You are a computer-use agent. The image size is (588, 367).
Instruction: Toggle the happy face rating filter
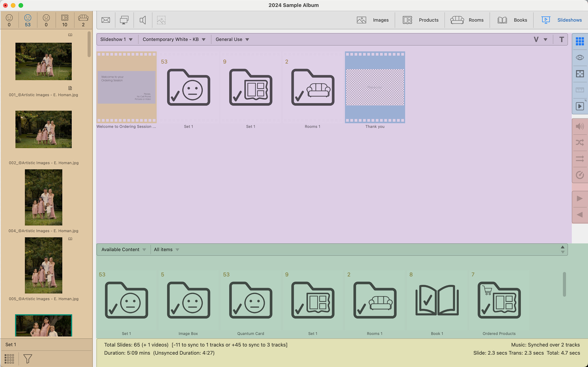9,20
